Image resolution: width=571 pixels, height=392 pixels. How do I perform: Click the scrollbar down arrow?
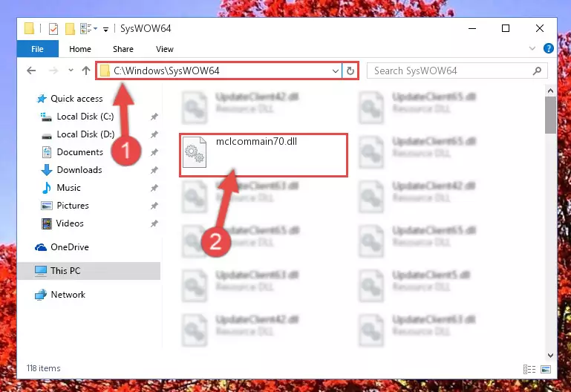(551, 355)
